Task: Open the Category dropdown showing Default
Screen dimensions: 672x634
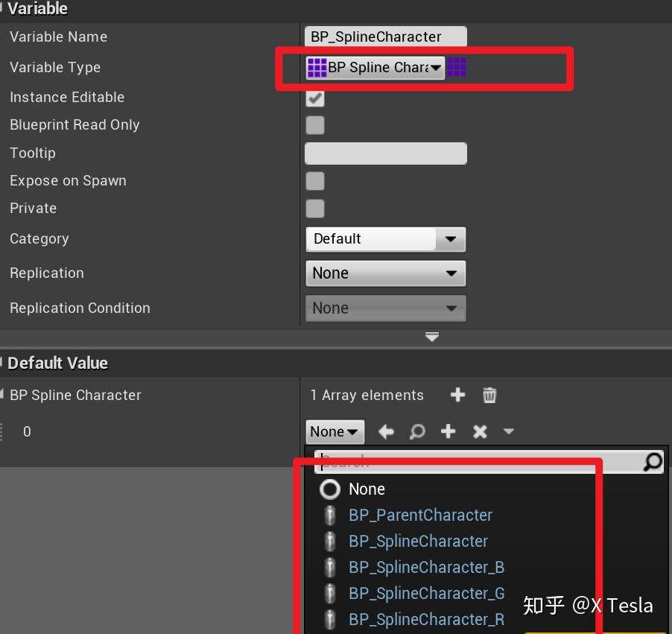Action: (385, 239)
